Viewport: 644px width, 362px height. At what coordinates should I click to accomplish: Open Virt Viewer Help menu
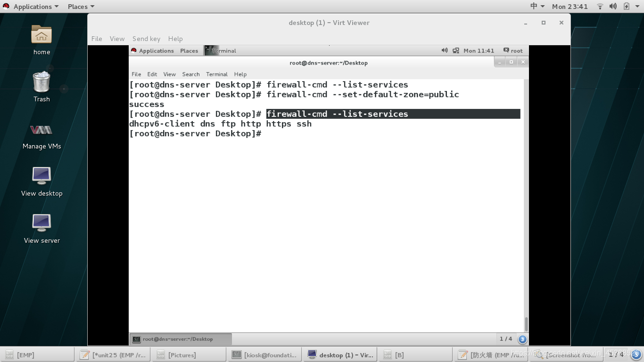coord(175,39)
